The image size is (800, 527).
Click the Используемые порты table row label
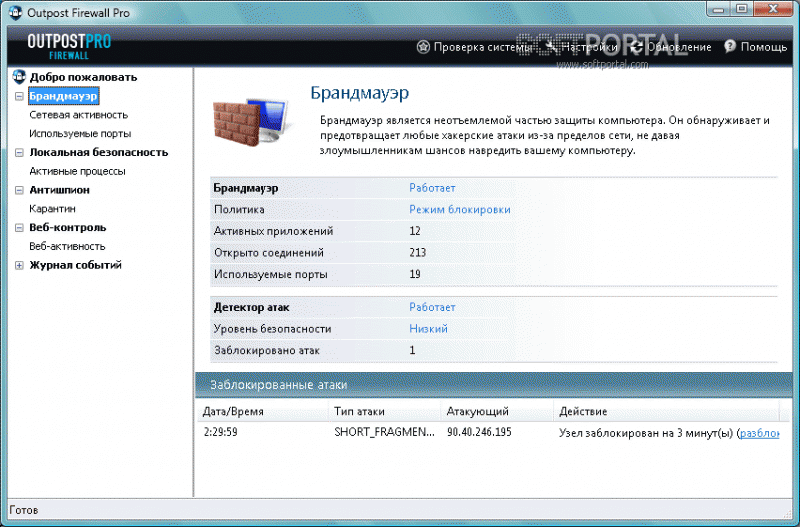point(270,274)
